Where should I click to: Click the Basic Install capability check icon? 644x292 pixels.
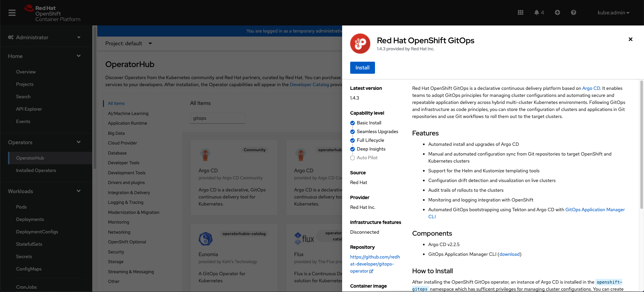click(353, 123)
